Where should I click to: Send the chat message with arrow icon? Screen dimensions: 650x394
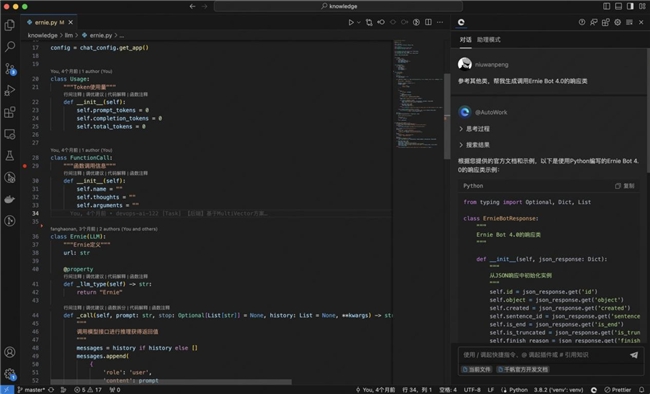point(634,355)
